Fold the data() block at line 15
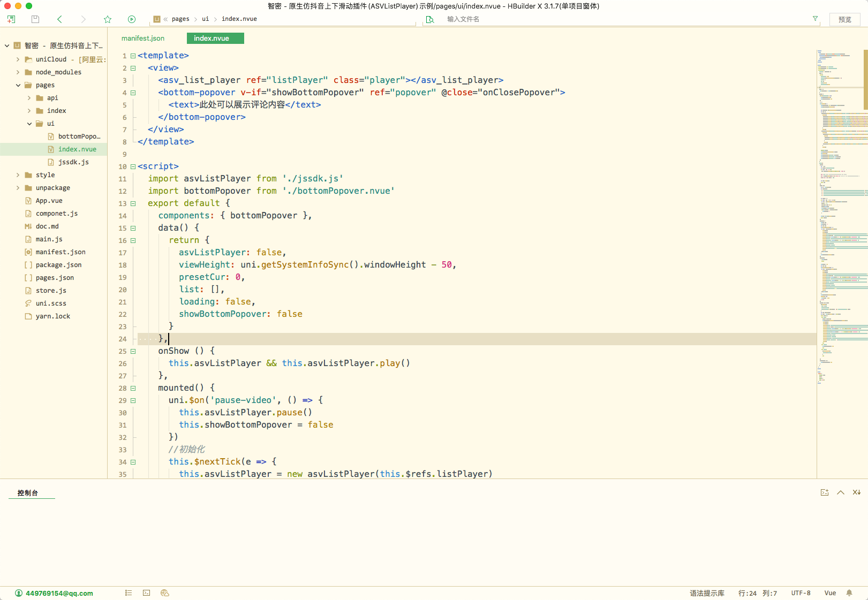Viewport: 868px width, 600px height. pyautogui.click(x=133, y=228)
